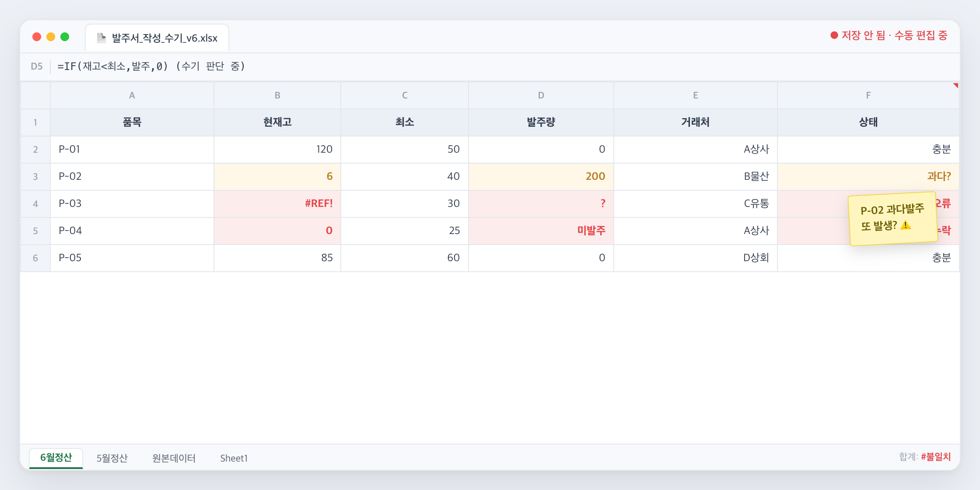This screenshot has width=980, height=490.
Task: Select column B header
Action: [x=277, y=95]
